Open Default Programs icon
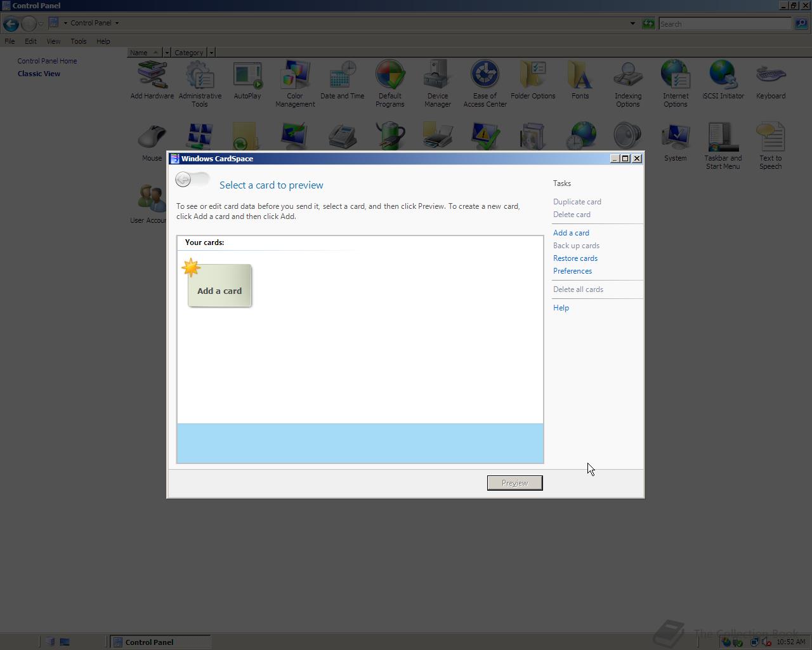Viewport: 812px width, 650px height. [x=390, y=84]
